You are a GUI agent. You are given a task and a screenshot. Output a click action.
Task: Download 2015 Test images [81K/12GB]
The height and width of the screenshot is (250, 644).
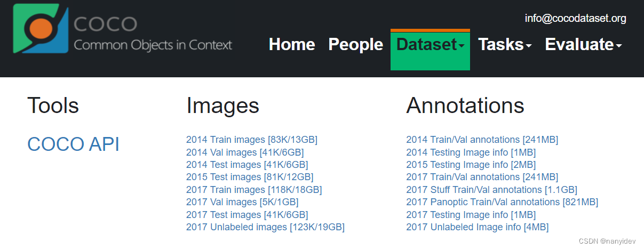click(250, 177)
